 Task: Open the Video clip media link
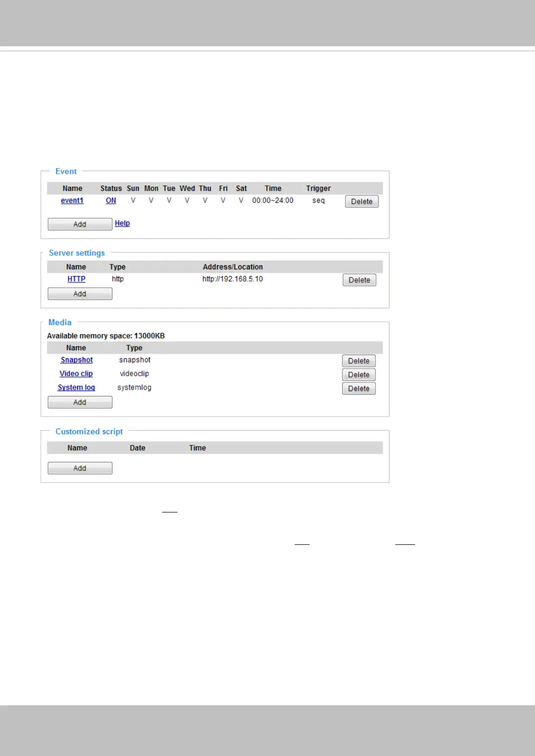click(76, 374)
